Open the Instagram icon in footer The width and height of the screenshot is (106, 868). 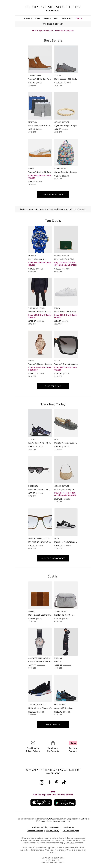(x=42, y=782)
